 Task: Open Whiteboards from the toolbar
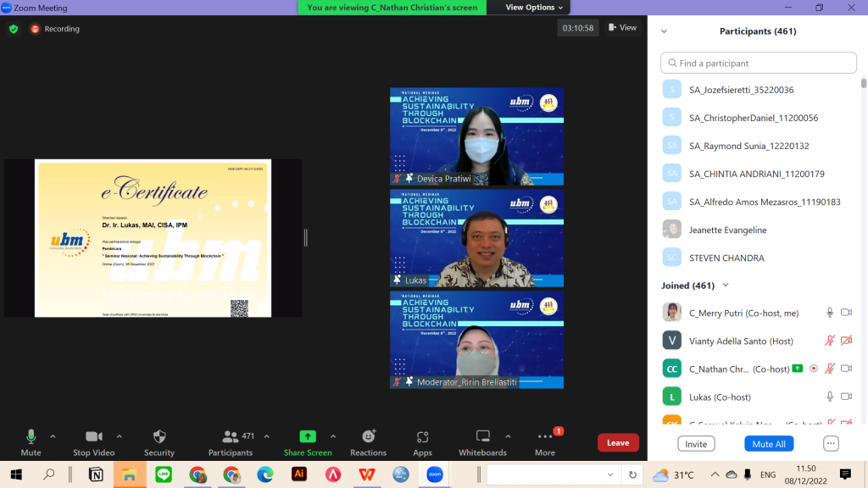(482, 442)
